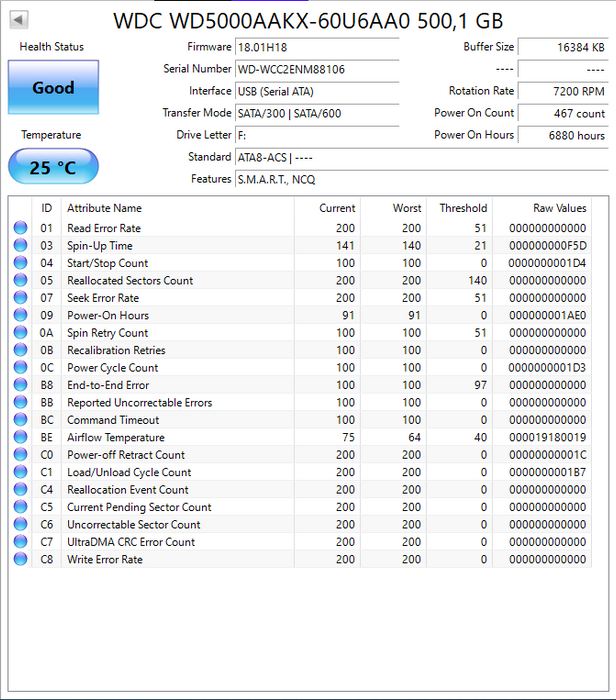Click the status orb for Airflow Temperature
The width and height of the screenshot is (616, 700).
pyautogui.click(x=20, y=438)
